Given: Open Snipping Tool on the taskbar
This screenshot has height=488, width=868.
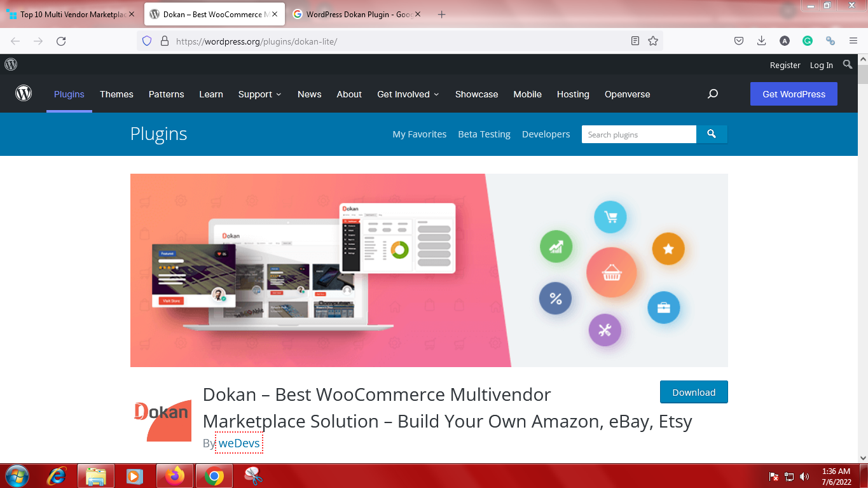Looking at the screenshot, I should point(253,476).
